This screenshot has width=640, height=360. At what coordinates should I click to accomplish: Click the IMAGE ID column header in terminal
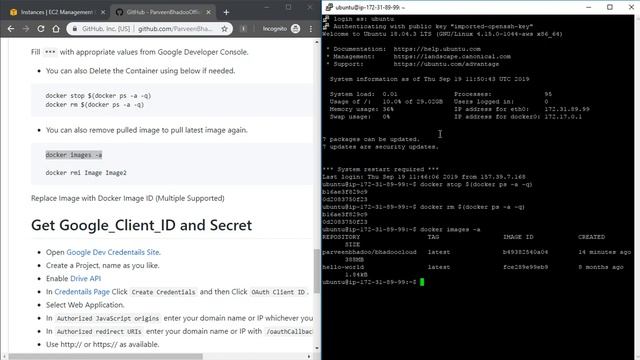pos(518,237)
